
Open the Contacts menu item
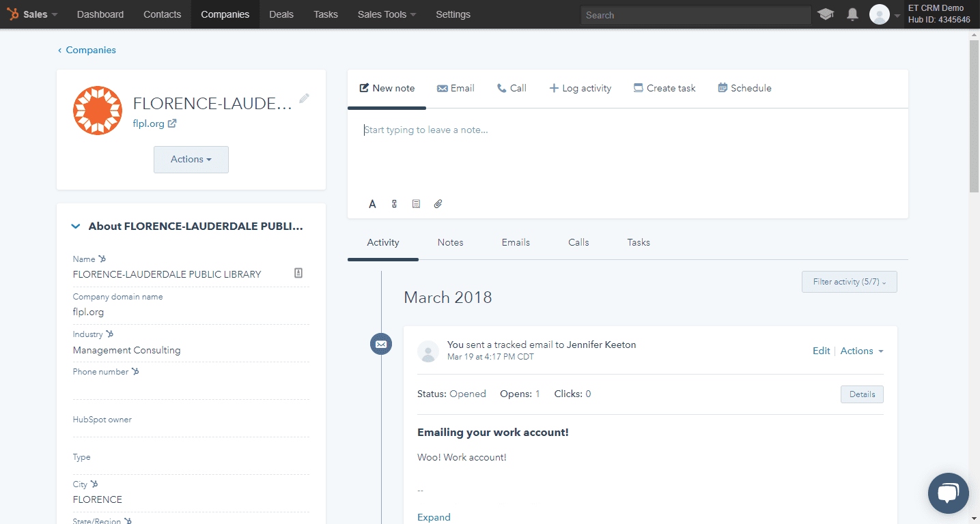tap(163, 14)
